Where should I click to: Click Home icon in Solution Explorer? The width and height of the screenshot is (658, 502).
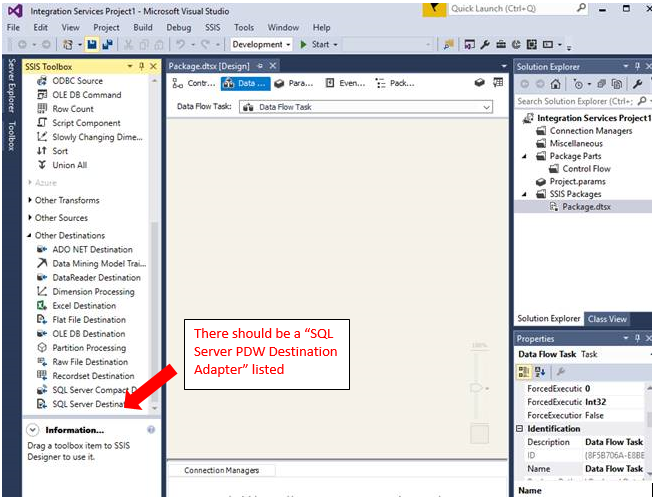[x=556, y=84]
